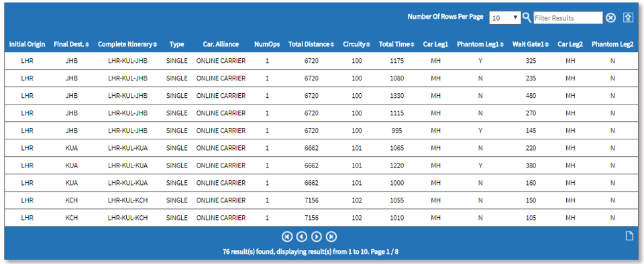Click Wait Gate1 value 480

(x=531, y=96)
